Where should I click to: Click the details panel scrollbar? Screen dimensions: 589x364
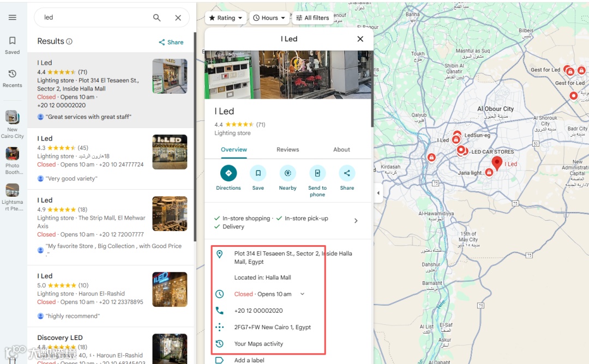click(372, 89)
